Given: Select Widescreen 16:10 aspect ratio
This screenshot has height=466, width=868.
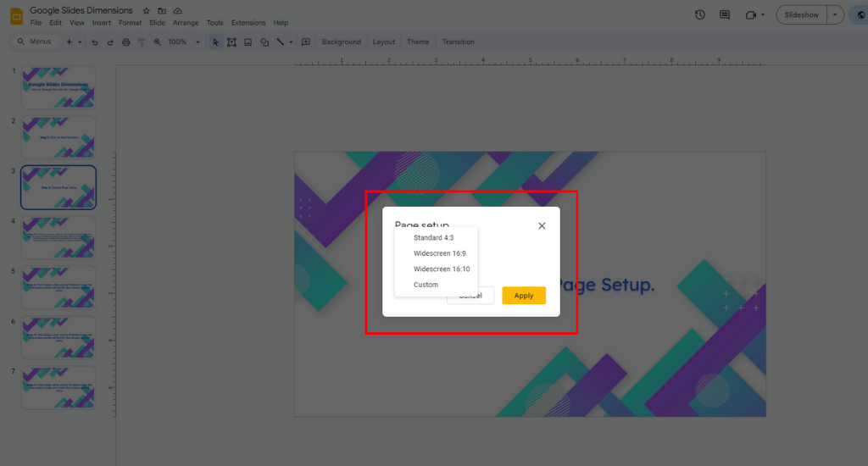Looking at the screenshot, I should tap(441, 269).
